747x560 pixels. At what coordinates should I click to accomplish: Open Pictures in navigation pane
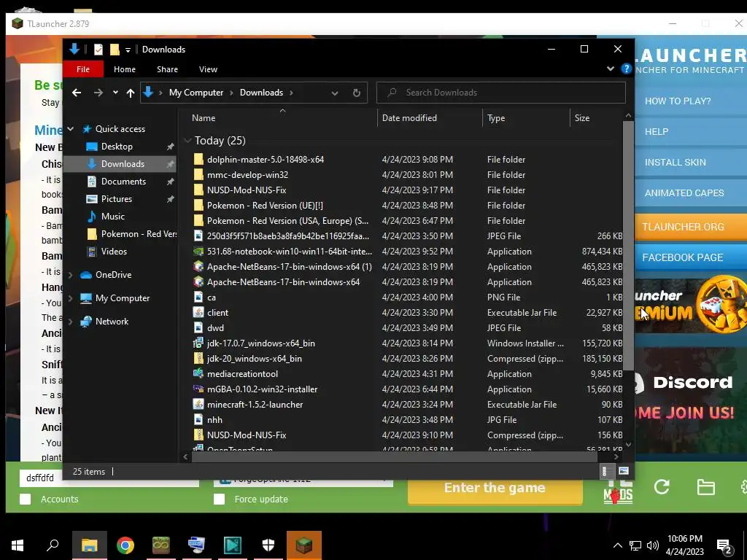pyautogui.click(x=116, y=199)
